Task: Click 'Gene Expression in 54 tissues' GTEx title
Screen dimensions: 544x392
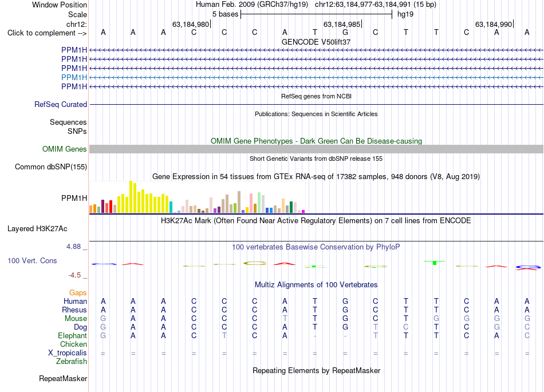Action: tap(316, 177)
